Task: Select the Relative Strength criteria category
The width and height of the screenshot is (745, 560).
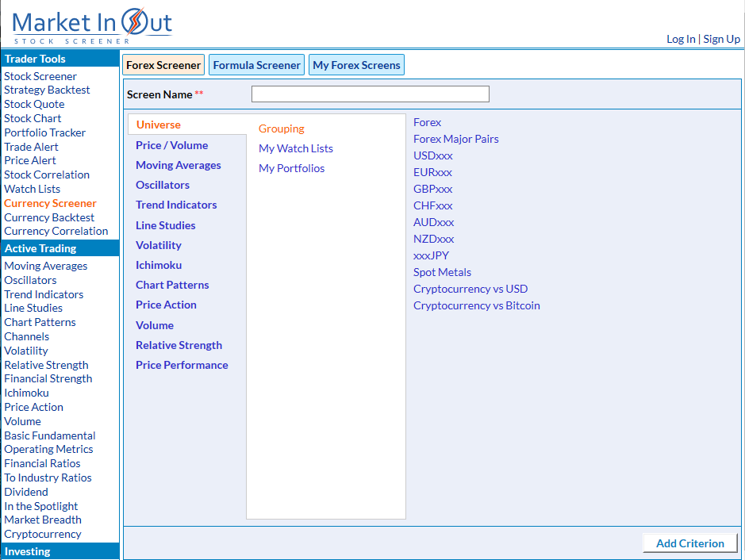Action: (179, 345)
